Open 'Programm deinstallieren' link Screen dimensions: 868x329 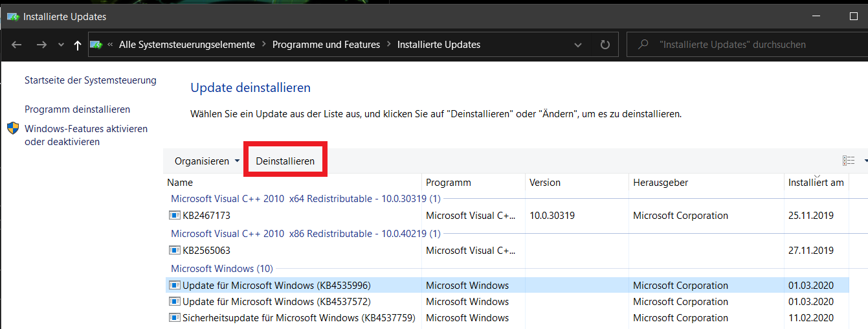pyautogui.click(x=77, y=109)
